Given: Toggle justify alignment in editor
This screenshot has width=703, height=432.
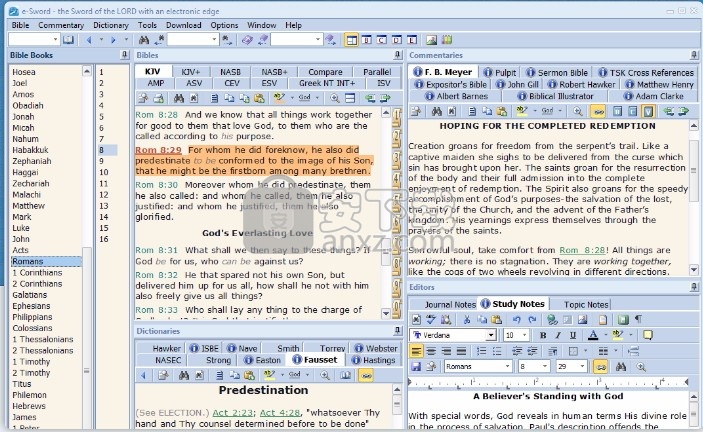Looking at the screenshot, I should (x=461, y=351).
